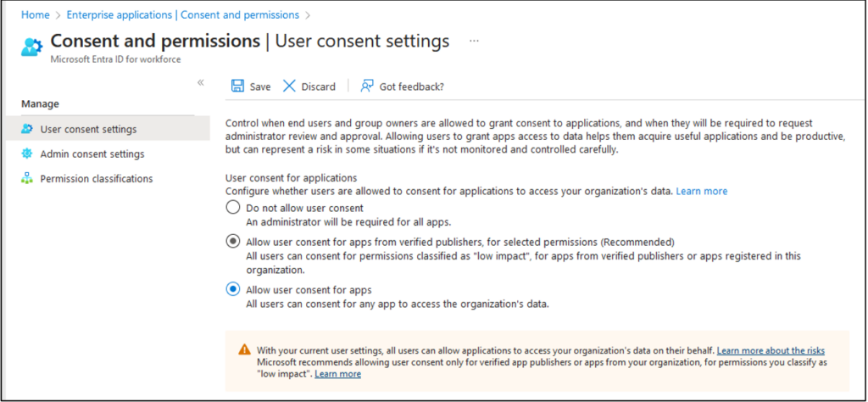This screenshot has width=868, height=402.
Task: Open the ellipsis more options menu
Action: (x=474, y=41)
